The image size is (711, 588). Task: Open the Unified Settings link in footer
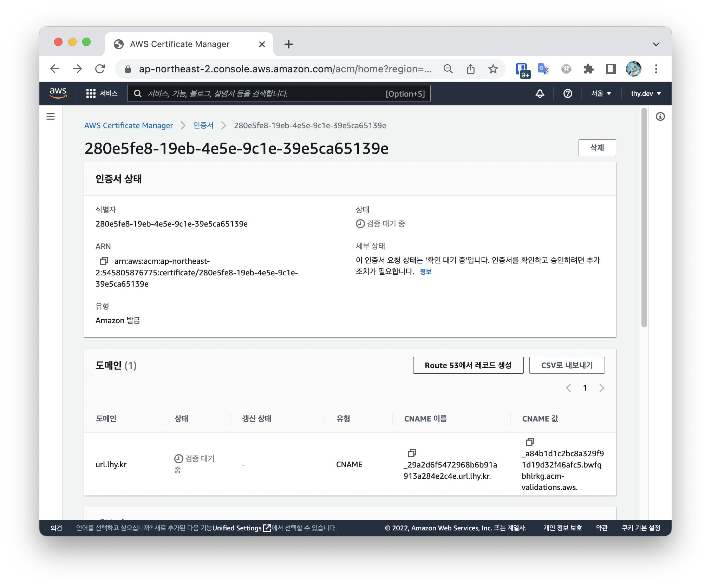click(241, 528)
